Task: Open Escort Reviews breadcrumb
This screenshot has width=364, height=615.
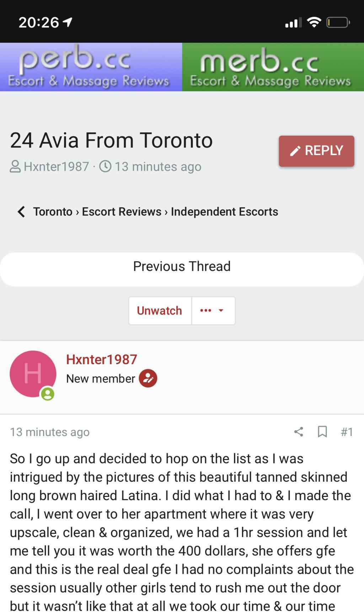Action: 122,212
